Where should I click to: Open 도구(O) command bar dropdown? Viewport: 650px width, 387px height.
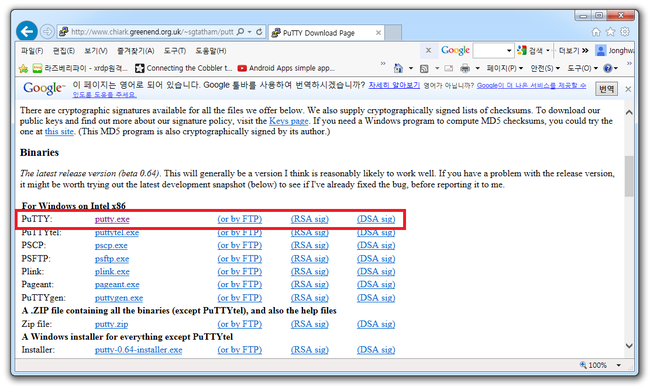pyautogui.click(x=582, y=68)
